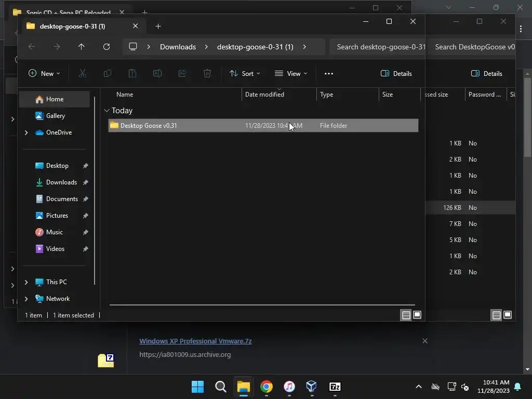Click Password column header in background window
Viewport: 532px width, 399px height.
[x=485, y=95]
